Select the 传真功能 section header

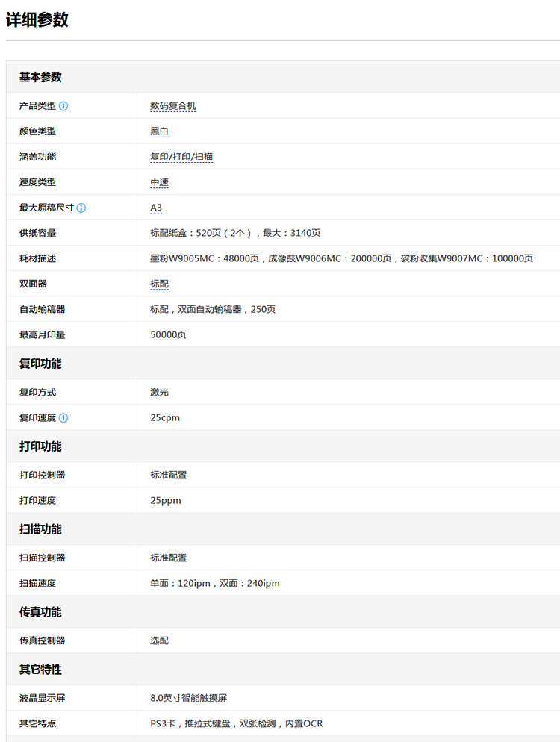point(40,612)
